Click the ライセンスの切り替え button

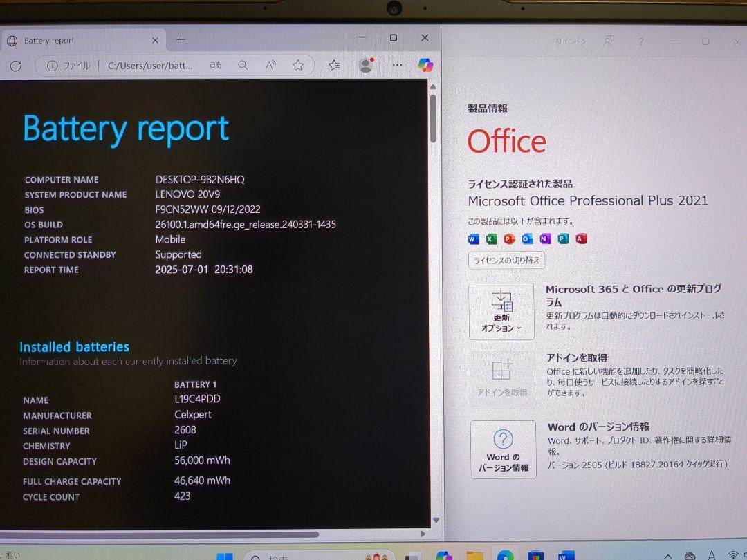click(506, 261)
